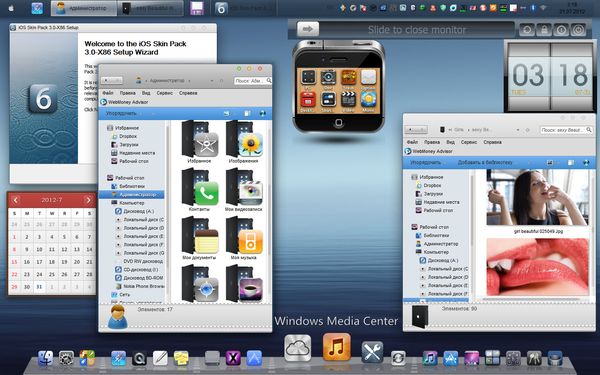Click the purple floppy disk icon in top bar
The image size is (600, 375).
click(x=197, y=8)
